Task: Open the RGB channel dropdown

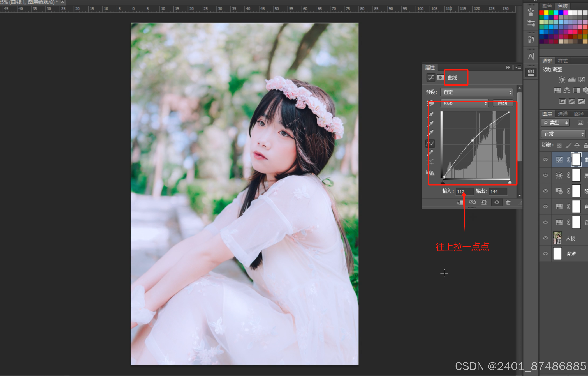Action: pyautogui.click(x=464, y=103)
